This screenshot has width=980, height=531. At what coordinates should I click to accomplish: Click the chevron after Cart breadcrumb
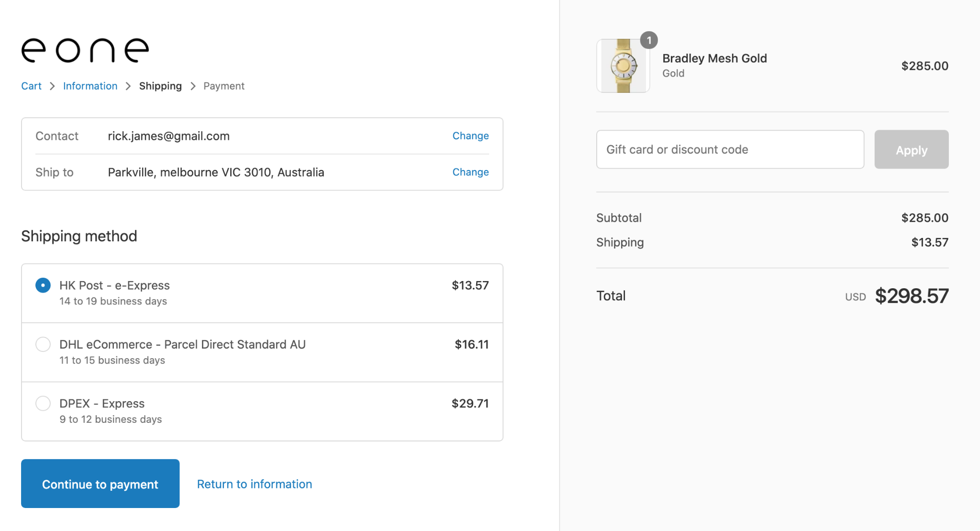click(52, 86)
